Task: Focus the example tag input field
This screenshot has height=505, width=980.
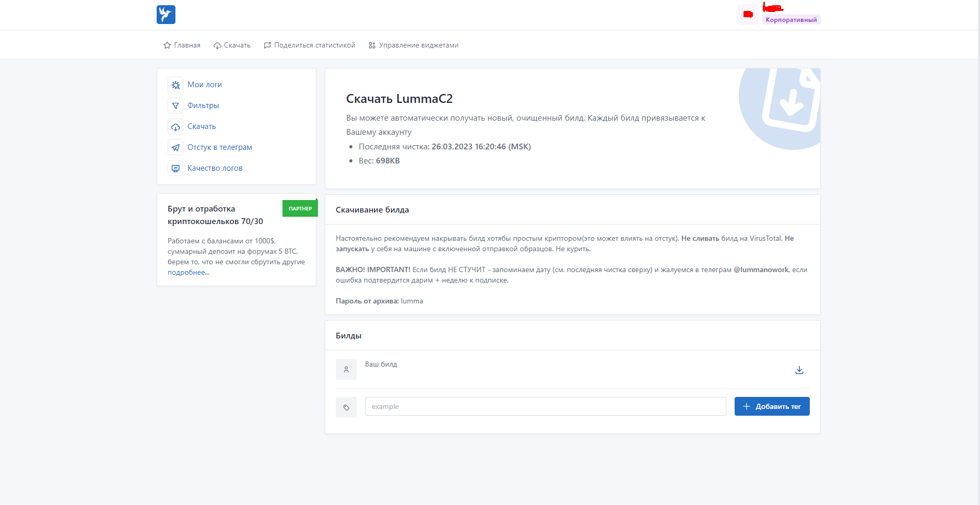Action: [545, 406]
